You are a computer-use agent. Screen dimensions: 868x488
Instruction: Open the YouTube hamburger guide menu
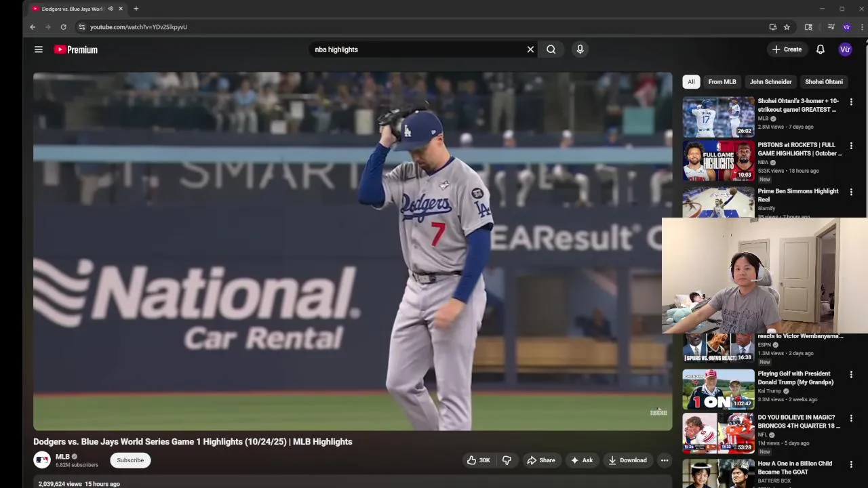(x=39, y=49)
